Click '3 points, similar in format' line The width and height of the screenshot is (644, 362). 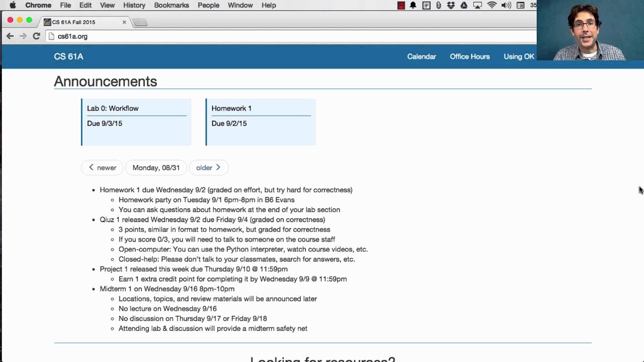[224, 229]
